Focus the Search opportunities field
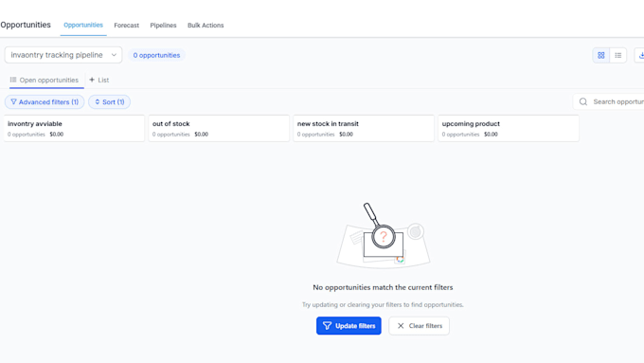 609,102
